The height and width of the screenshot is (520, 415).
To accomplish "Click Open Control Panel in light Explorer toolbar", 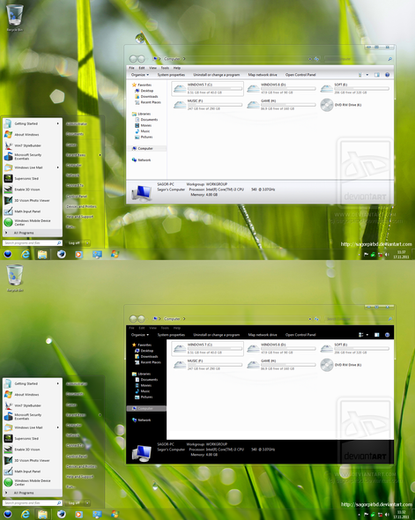I will click(300, 75).
